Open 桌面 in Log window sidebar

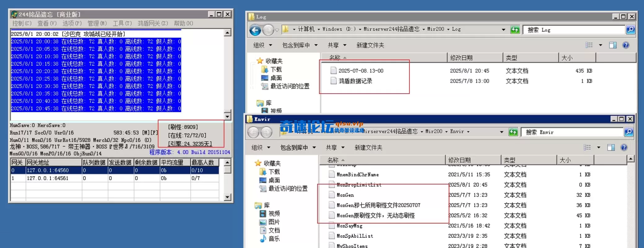tap(272, 78)
